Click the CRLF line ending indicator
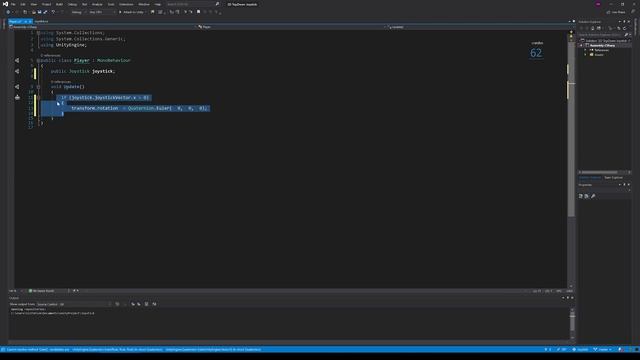The width and height of the screenshot is (640, 360). click(x=569, y=291)
